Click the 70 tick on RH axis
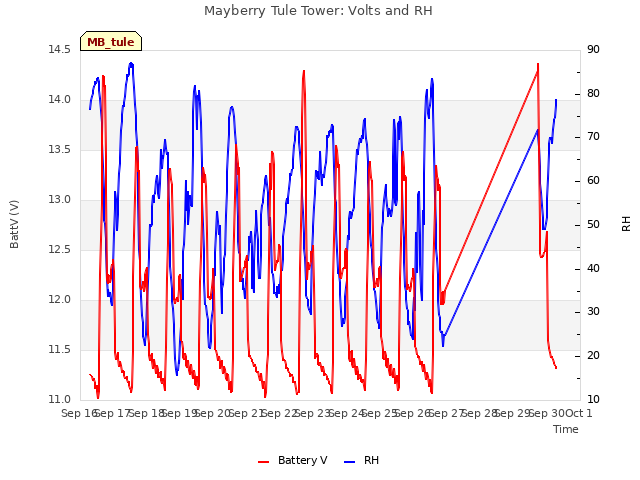 (593, 137)
